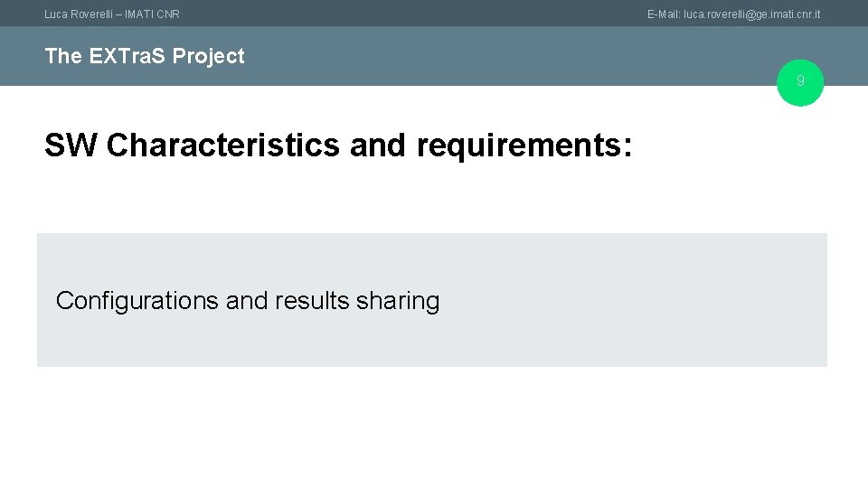Click the word 'Characteristics' in the heading
Image resolution: width=868 pixels, height=488 pixels.
[x=222, y=145]
